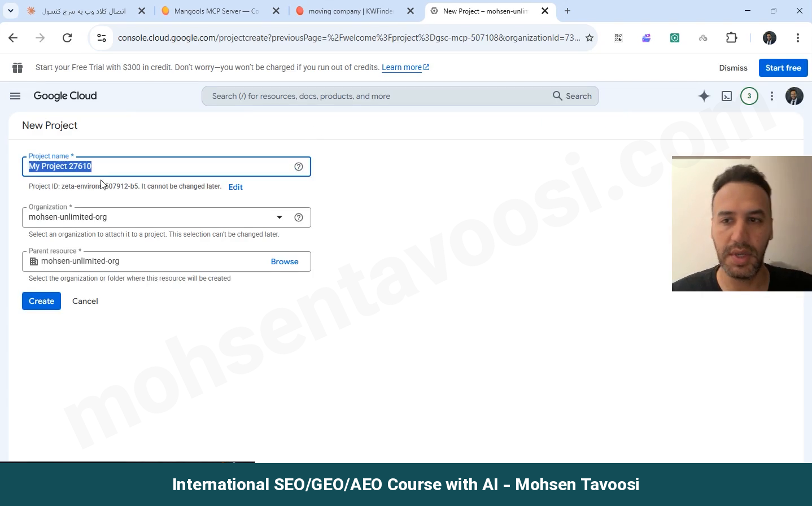
Task: Click the free trial gift icon
Action: point(18,68)
